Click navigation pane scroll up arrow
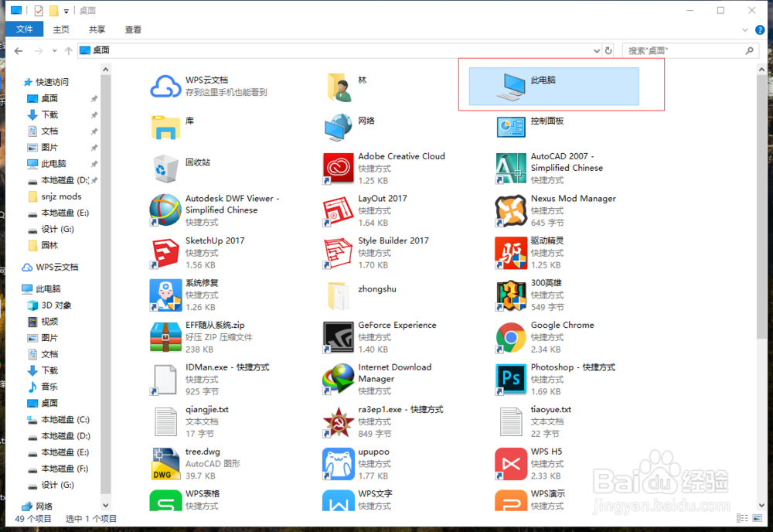 pyautogui.click(x=105, y=70)
